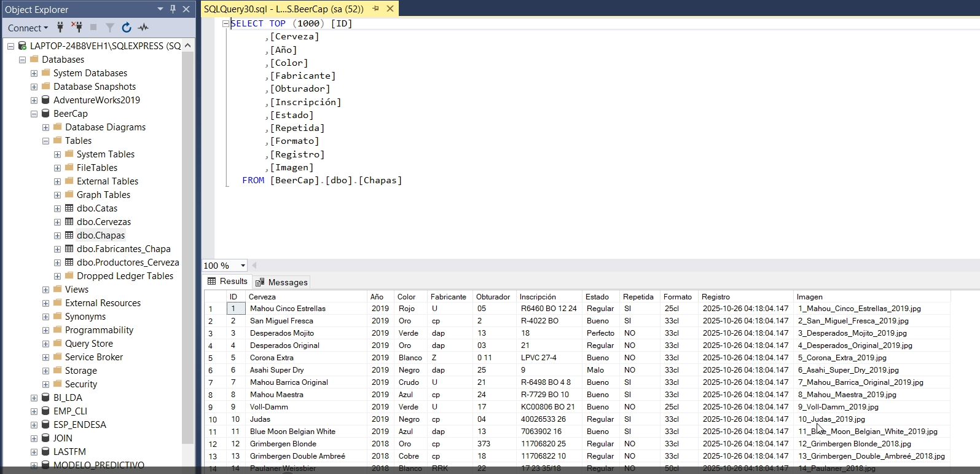This screenshot has width=980, height=474.
Task: Click the Connect Object Explorer plug icon
Action: coord(60,27)
